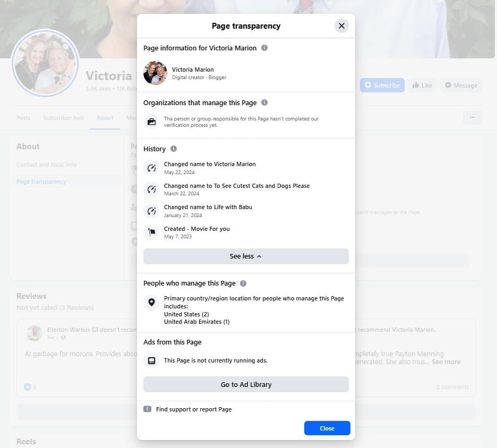This screenshot has height=448, width=497.
Task: Collapse history with See less
Action: pyautogui.click(x=246, y=256)
